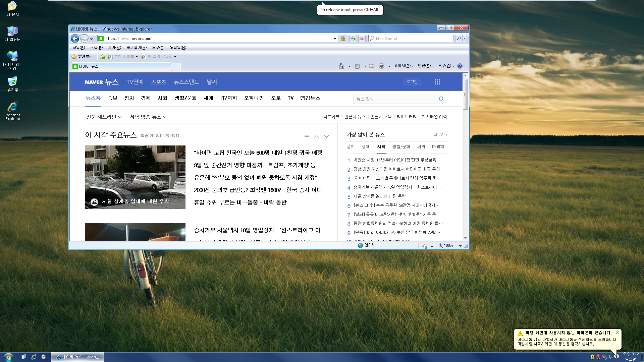644x362 pixels.
Task: Click the IE address URL field
Action: point(218,39)
